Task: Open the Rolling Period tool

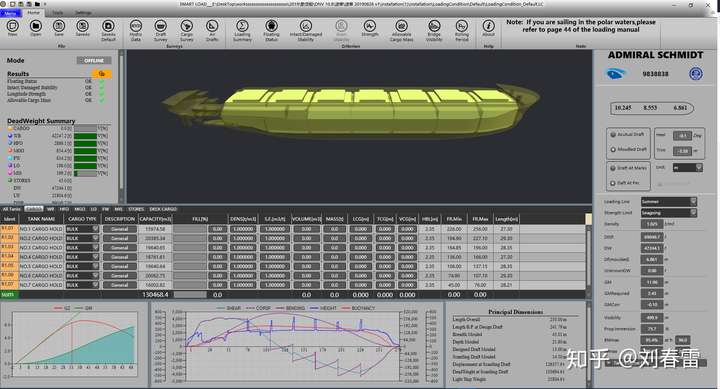Action: [461, 30]
